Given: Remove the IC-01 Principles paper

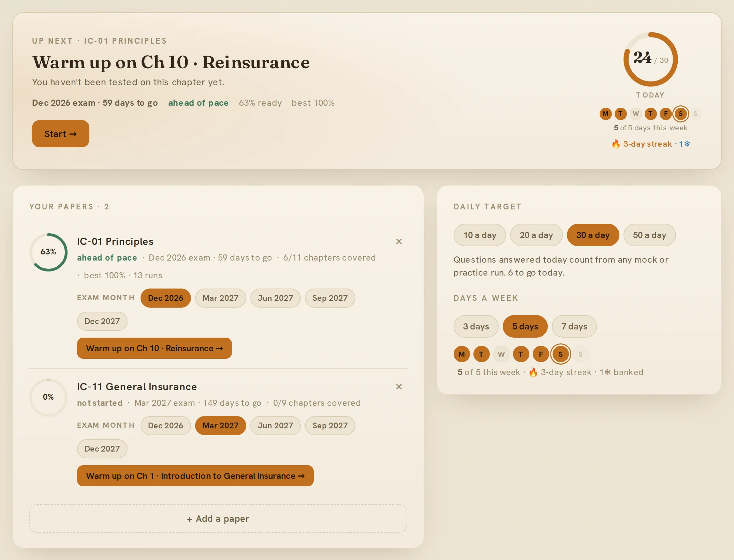Looking at the screenshot, I should (399, 241).
